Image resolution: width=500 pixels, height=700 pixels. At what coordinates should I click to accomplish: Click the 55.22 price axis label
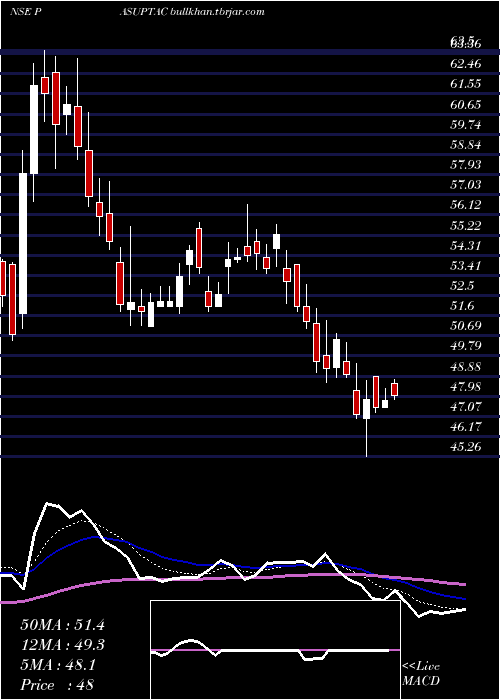coord(466,225)
